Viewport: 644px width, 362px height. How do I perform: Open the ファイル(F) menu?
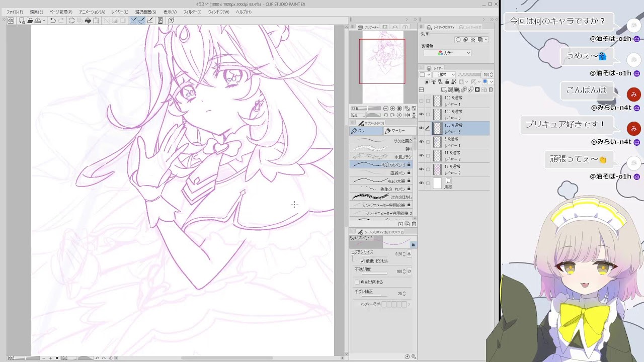[x=15, y=12]
